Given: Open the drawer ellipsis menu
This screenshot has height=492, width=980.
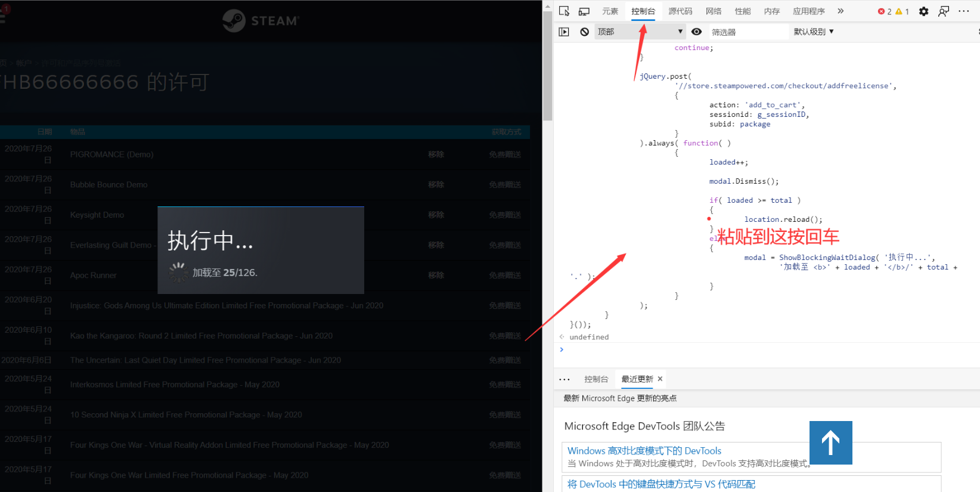Looking at the screenshot, I should [x=565, y=379].
